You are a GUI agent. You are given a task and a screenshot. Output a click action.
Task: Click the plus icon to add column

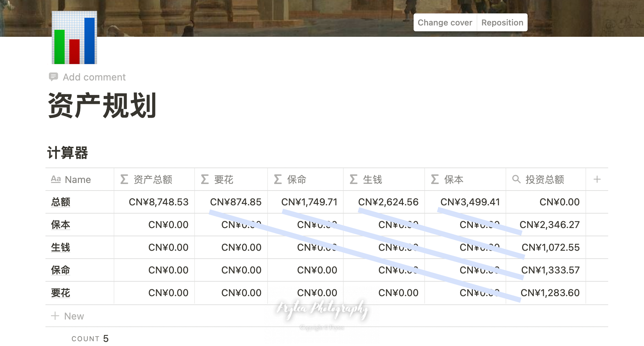coord(597,179)
